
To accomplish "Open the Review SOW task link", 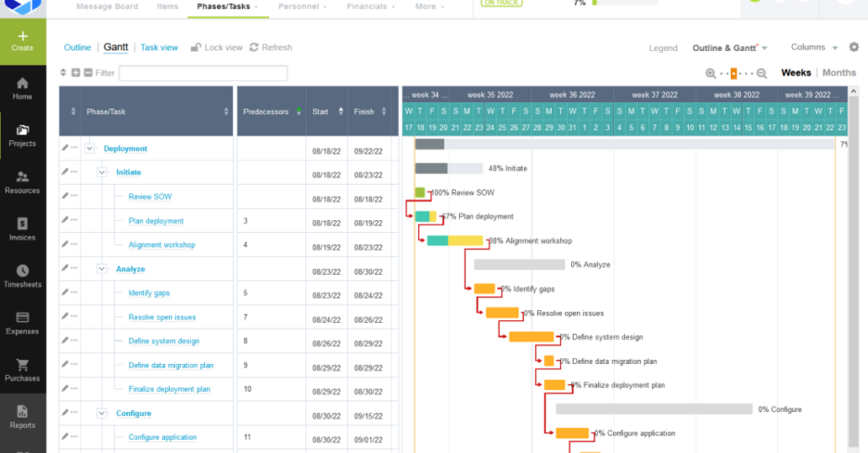I will [150, 197].
